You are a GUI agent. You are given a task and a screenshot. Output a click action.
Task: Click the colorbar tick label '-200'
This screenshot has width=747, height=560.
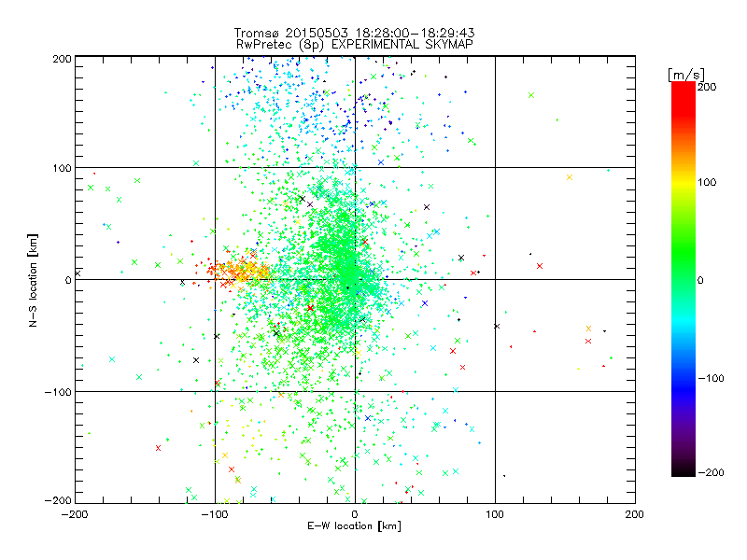point(711,472)
